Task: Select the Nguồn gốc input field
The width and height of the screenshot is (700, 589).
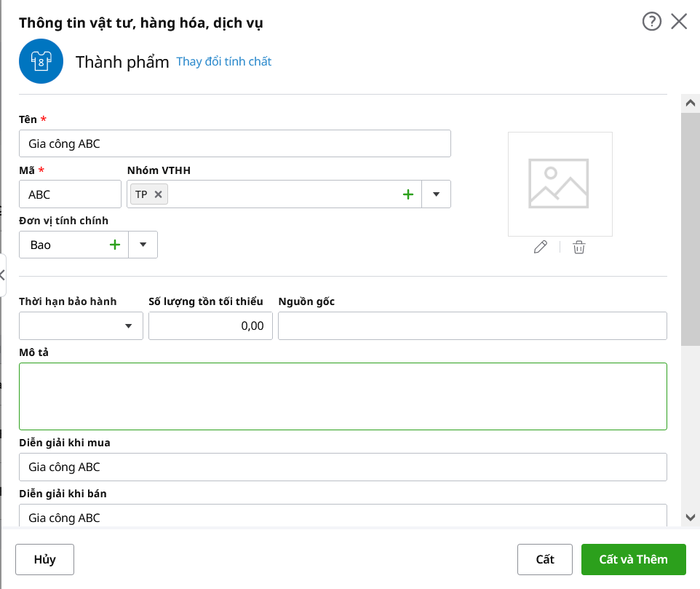Action: pyautogui.click(x=472, y=326)
